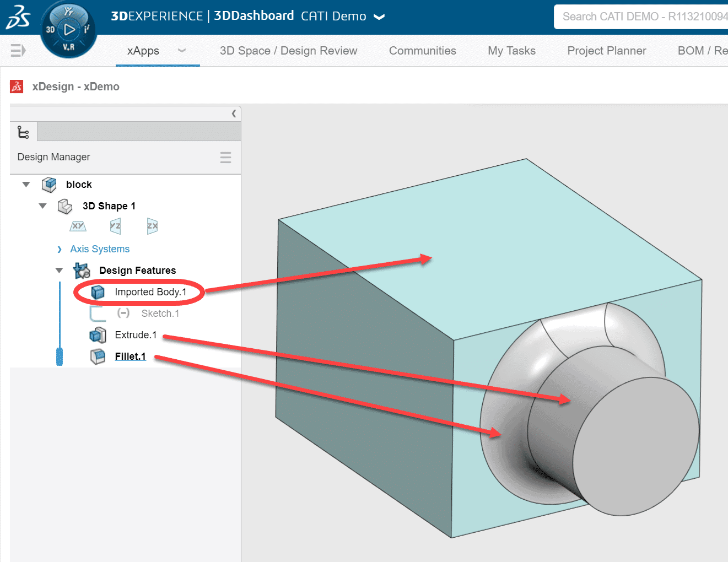Image resolution: width=728 pixels, height=562 pixels.
Task: Click the Axis Systems link
Action: (x=100, y=249)
